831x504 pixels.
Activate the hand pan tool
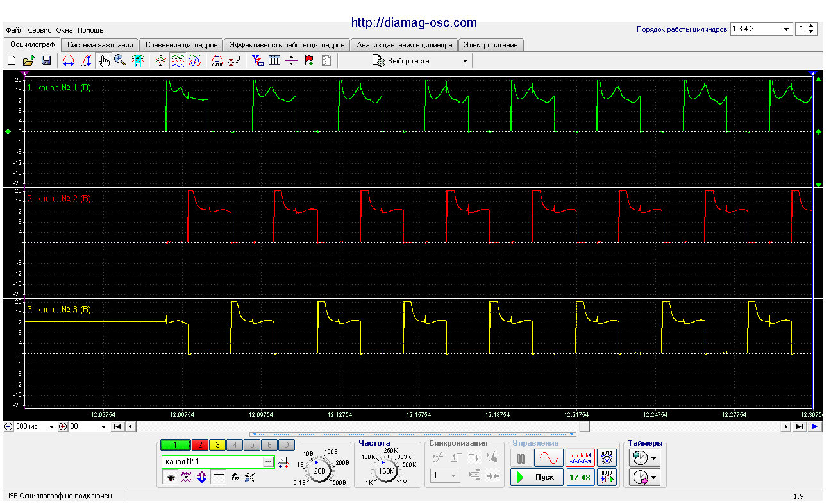click(104, 61)
